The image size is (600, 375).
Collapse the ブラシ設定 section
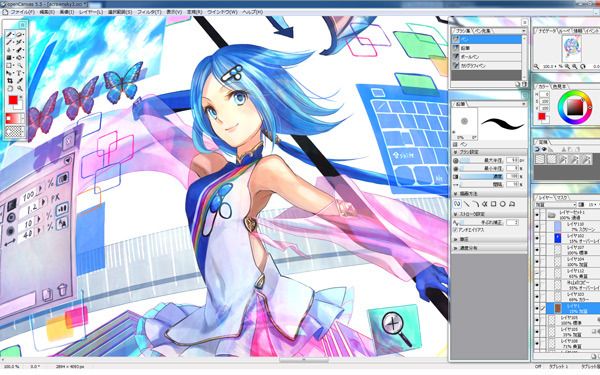pyautogui.click(x=456, y=152)
